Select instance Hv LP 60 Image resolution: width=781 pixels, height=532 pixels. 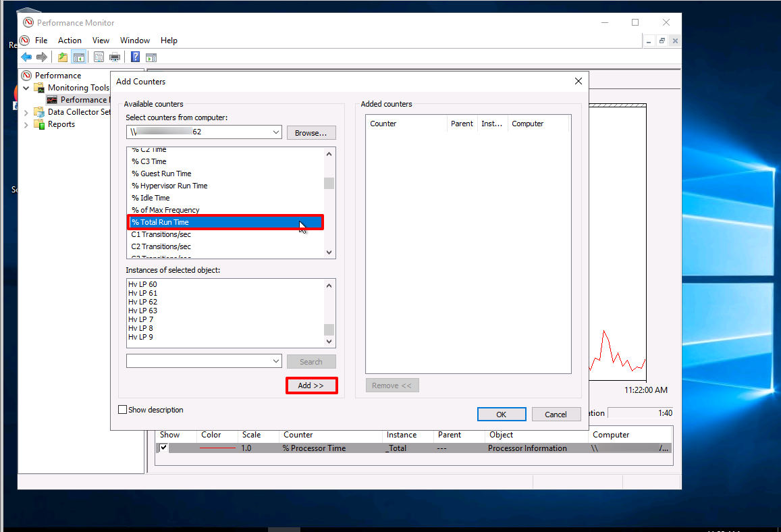click(142, 284)
